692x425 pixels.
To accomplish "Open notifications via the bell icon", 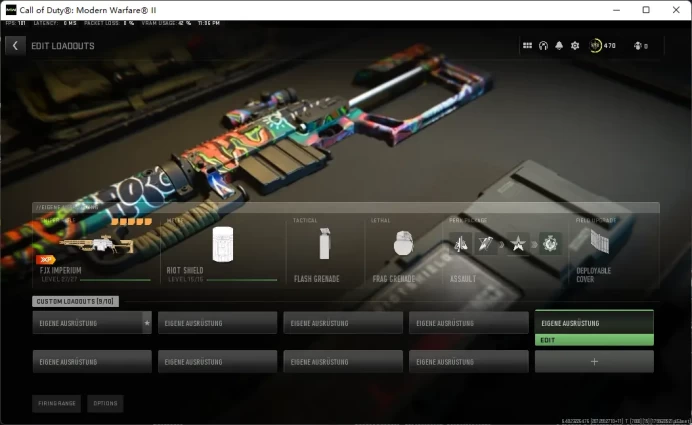I will coord(559,45).
